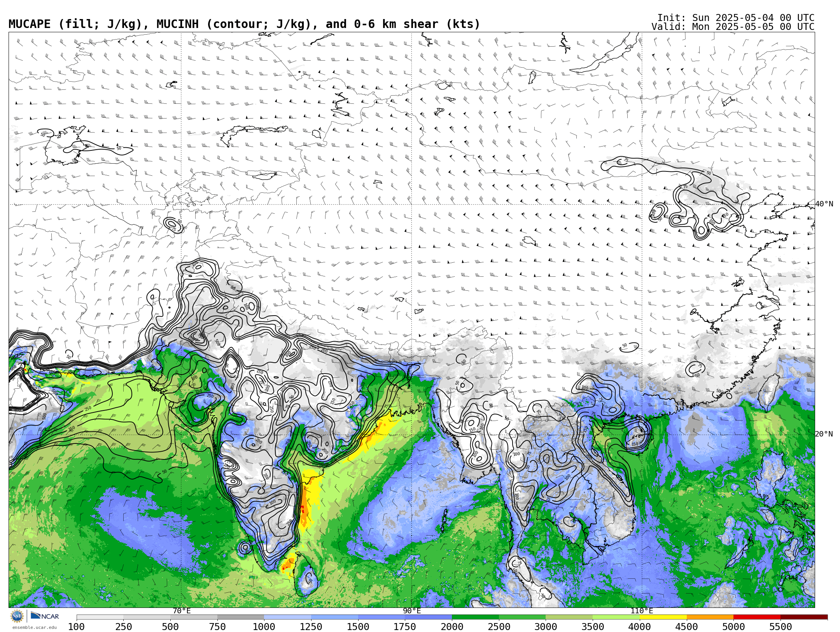The height and width of the screenshot is (632, 840).
Task: Click the 2000 label under the color scale
Action: click(452, 627)
